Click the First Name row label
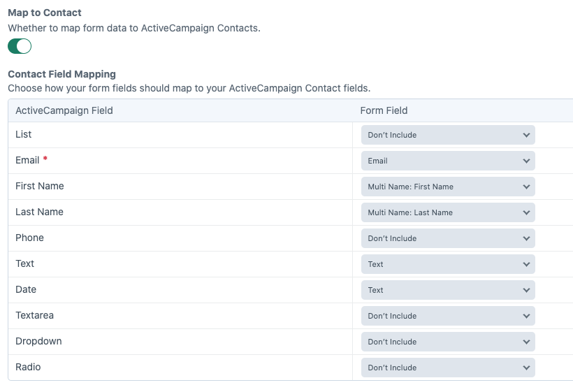Image resolution: width=573 pixels, height=392 pixels. tap(40, 186)
